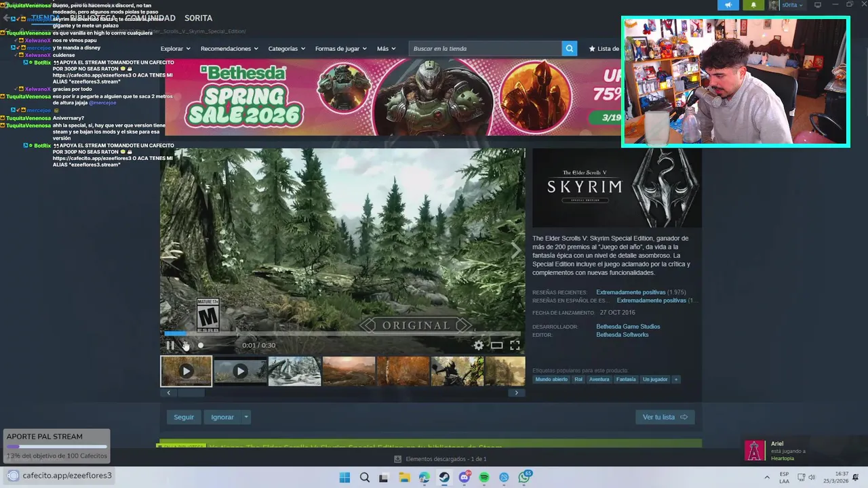
Task: Click the ESP LAA input language indicator
Action: (x=784, y=477)
